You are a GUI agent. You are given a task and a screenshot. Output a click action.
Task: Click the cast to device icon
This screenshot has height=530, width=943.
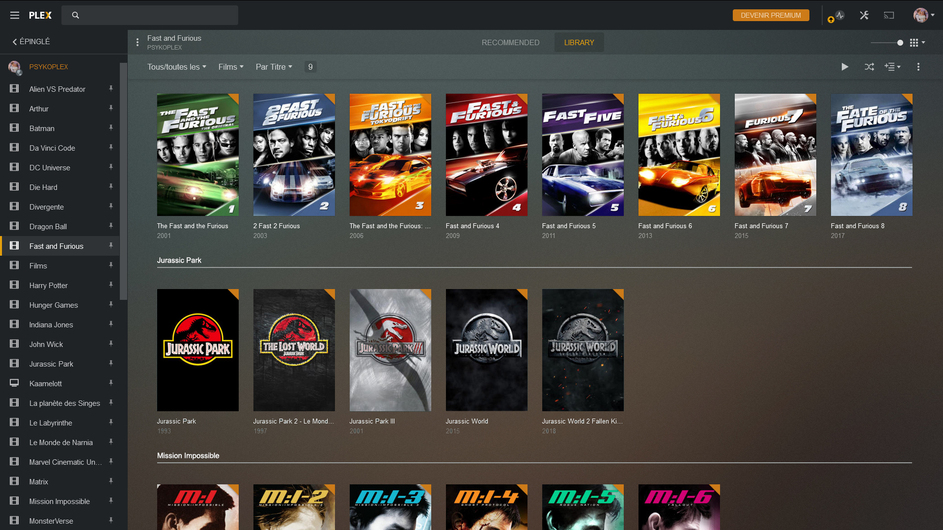pyautogui.click(x=889, y=15)
